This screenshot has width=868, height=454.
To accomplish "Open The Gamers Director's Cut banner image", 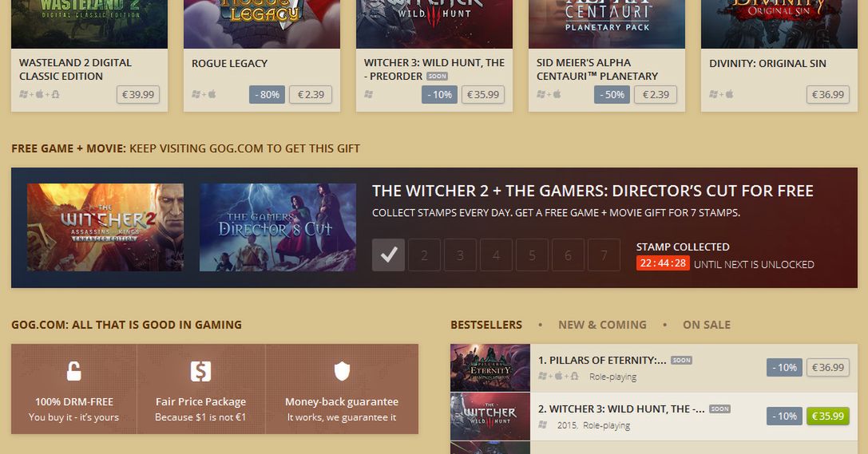I will [x=278, y=227].
